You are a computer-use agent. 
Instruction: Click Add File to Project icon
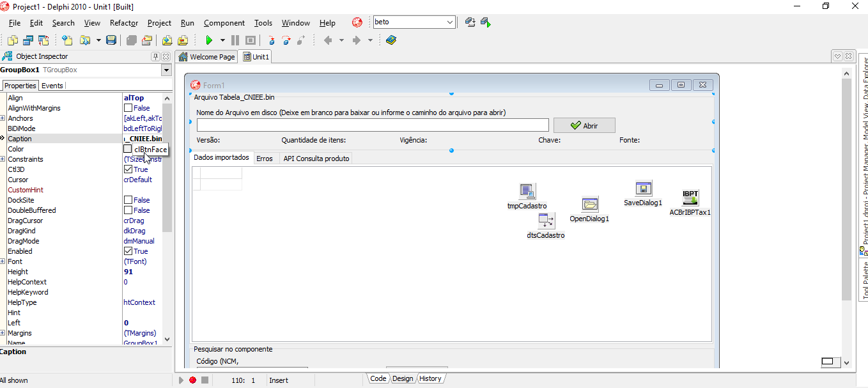click(x=167, y=40)
